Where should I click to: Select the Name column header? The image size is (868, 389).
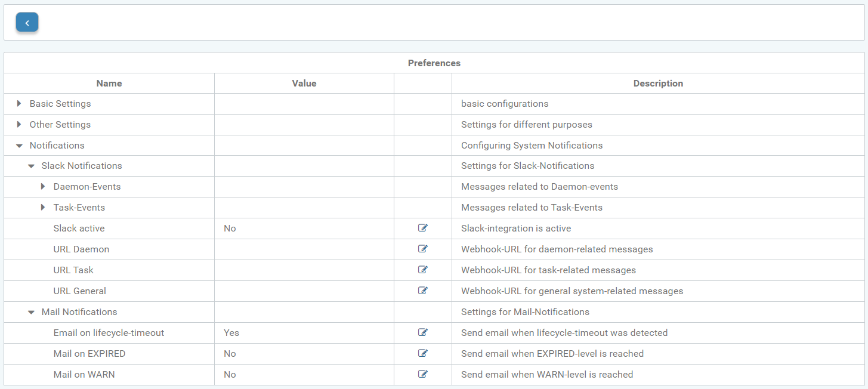pyautogui.click(x=109, y=84)
